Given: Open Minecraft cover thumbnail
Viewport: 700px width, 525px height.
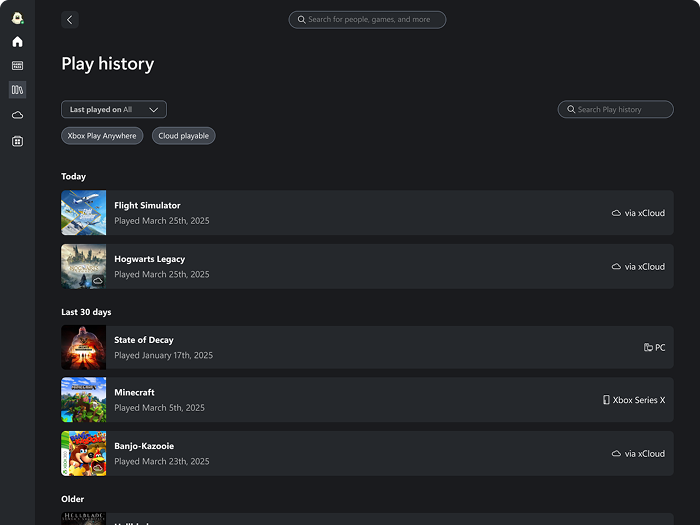Looking at the screenshot, I should [83, 400].
